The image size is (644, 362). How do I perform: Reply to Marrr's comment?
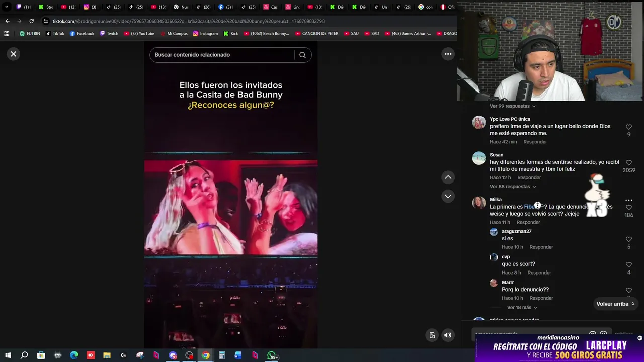541,298
